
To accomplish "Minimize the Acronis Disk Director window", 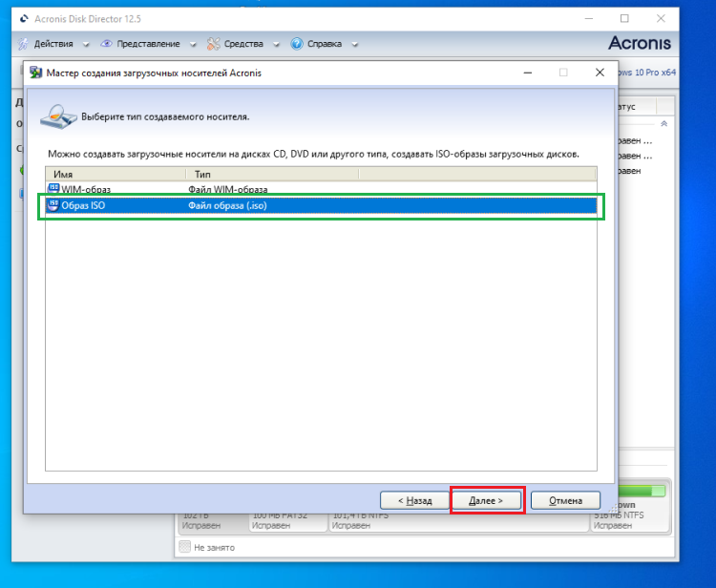I will click(589, 19).
